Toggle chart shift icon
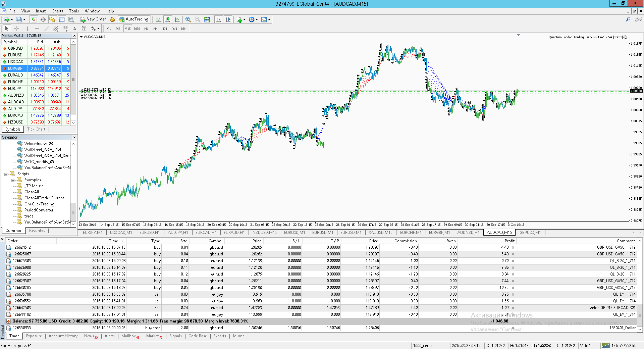644x349 pixels. click(228, 19)
